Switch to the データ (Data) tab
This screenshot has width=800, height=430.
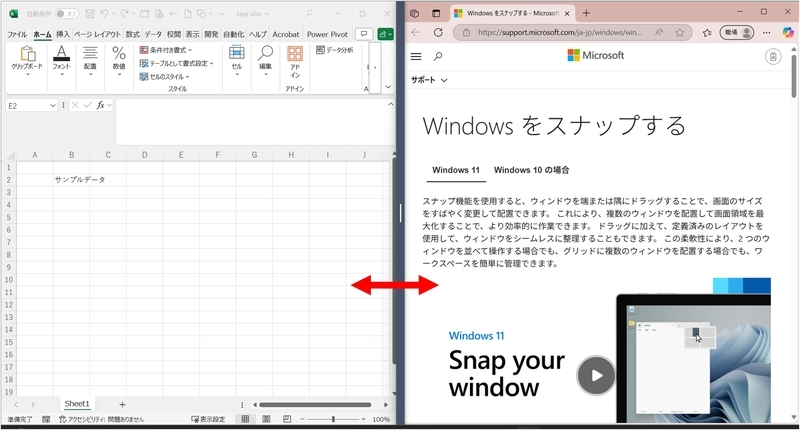(153, 34)
